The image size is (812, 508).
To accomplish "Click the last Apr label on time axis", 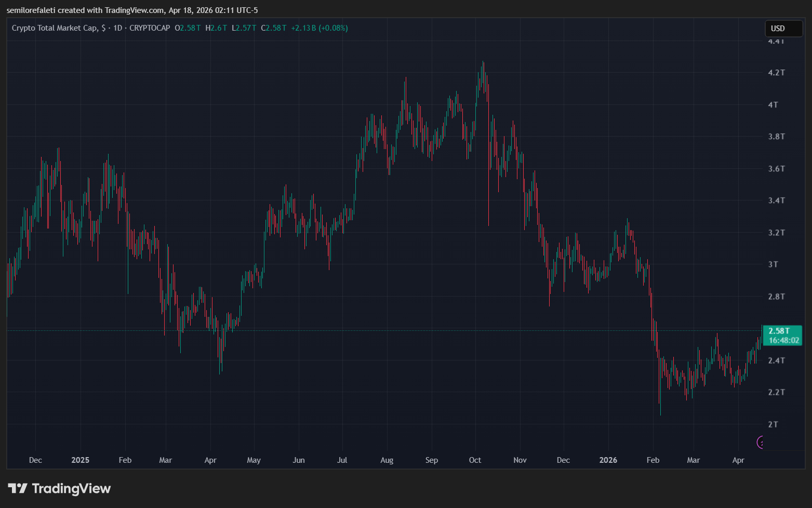I will point(738,460).
